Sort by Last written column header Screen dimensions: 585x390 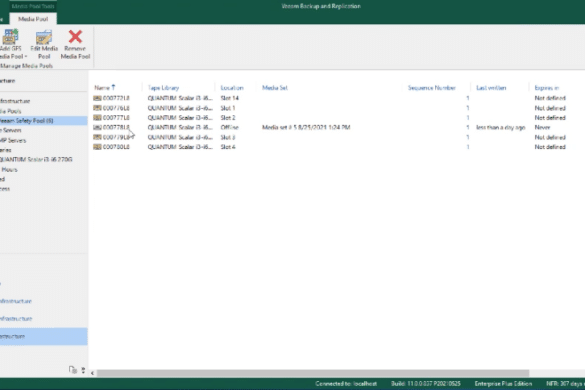pyautogui.click(x=491, y=88)
